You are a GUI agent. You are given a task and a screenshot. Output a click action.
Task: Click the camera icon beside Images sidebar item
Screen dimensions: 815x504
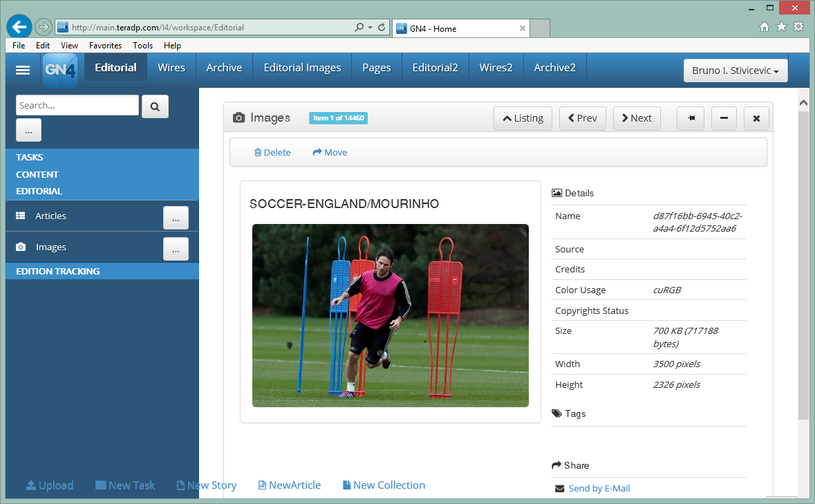(x=21, y=247)
